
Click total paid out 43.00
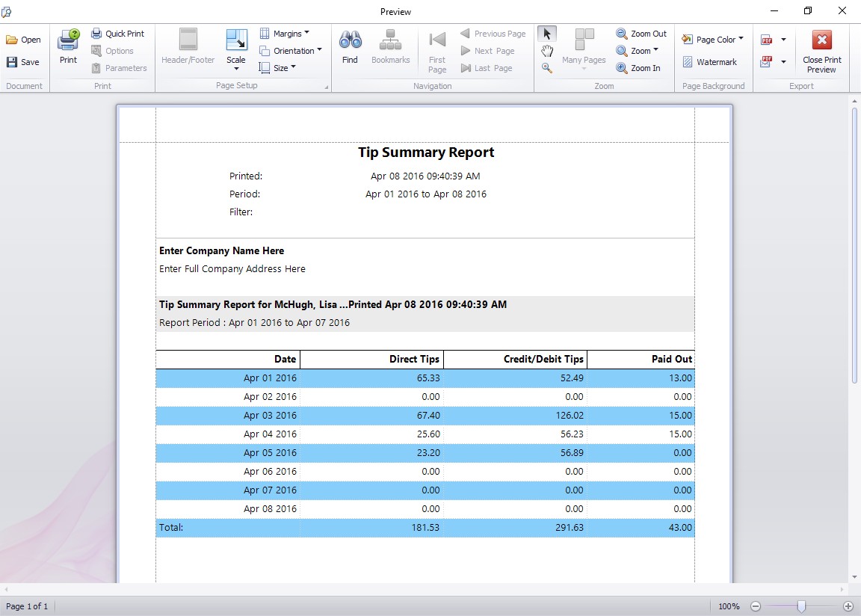[680, 528]
